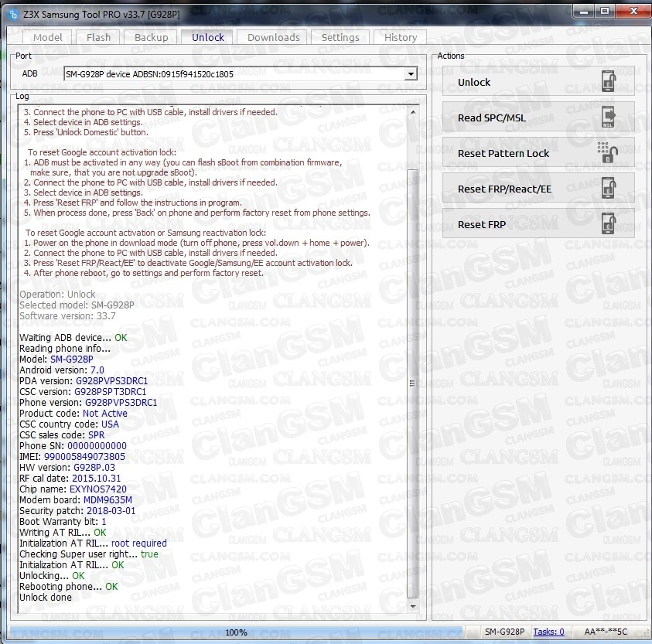Click the MSL export icon on Read SPC/MSL
This screenshot has width=652, height=644.
click(609, 117)
